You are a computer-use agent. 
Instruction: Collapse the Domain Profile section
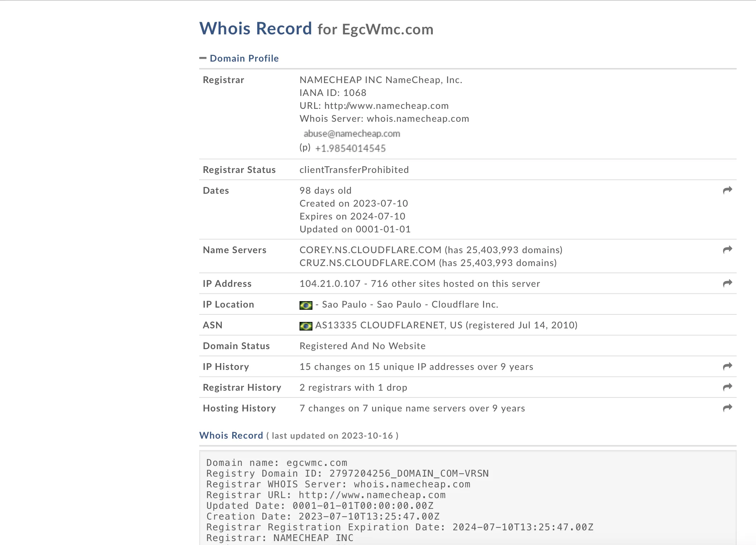click(203, 58)
